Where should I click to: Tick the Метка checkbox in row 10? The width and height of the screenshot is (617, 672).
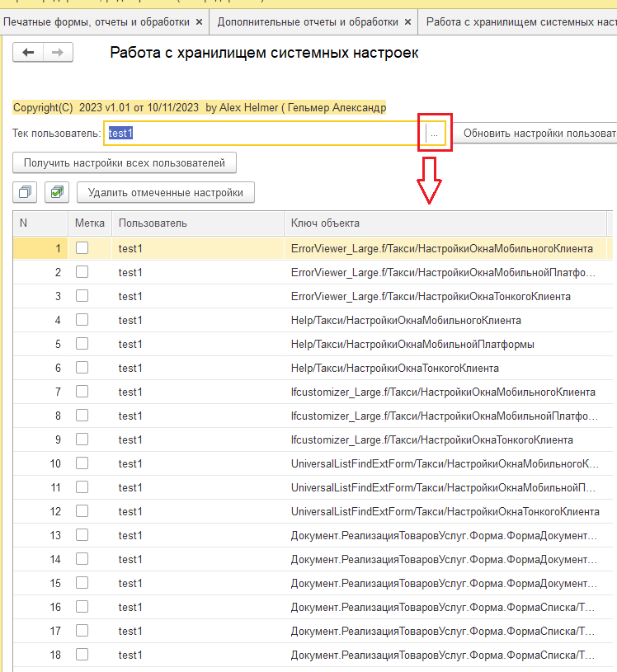coord(82,463)
